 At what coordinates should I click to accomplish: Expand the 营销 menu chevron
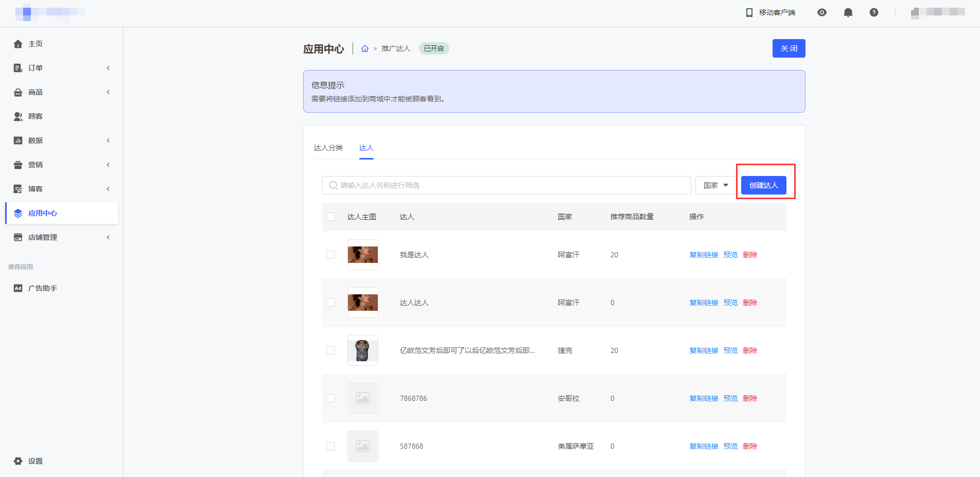(x=108, y=165)
